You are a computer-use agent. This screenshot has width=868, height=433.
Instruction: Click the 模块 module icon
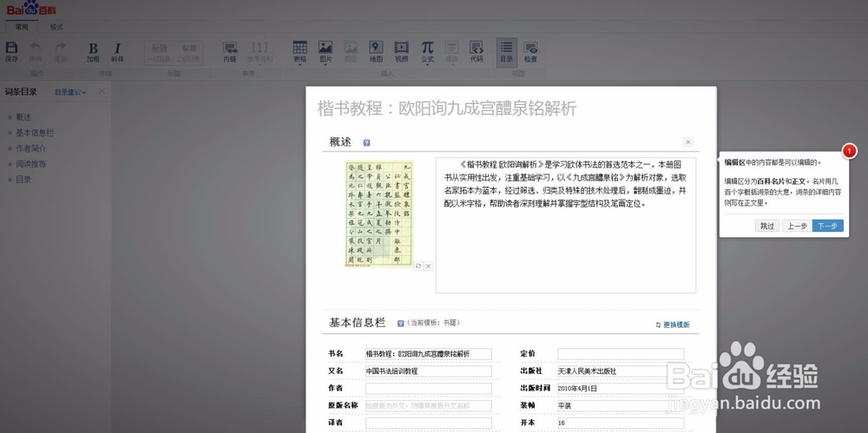click(451, 48)
